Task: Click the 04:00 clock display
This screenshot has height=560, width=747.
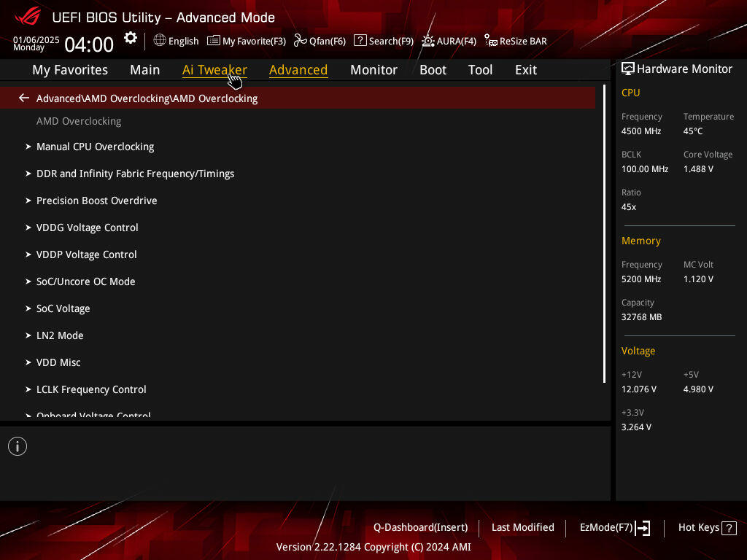Action: tap(89, 44)
